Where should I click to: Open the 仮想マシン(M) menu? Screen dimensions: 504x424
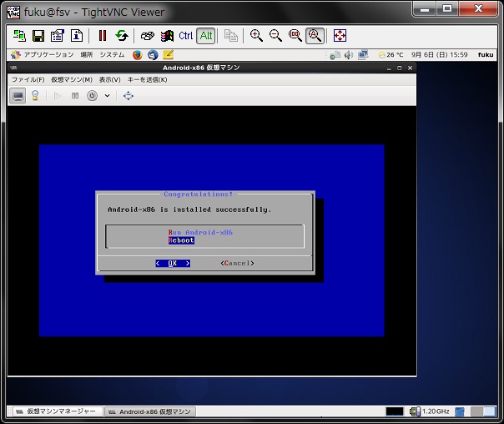coord(72,79)
